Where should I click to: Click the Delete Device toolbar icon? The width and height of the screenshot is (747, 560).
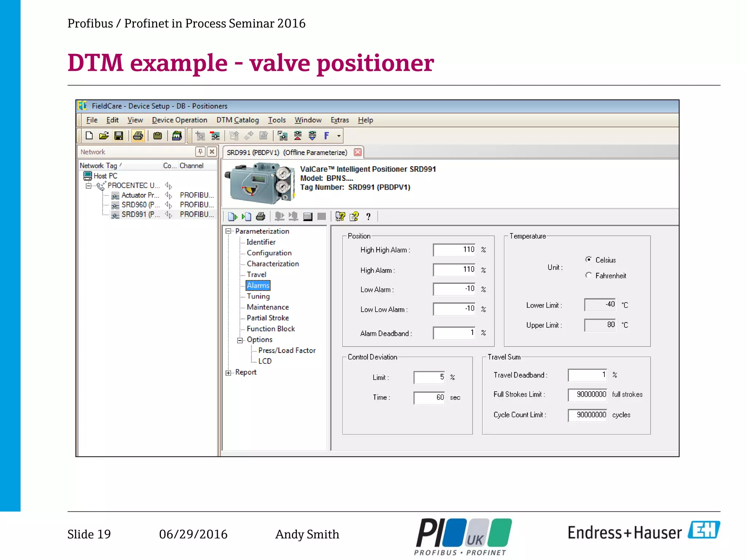pyautogui.click(x=215, y=136)
